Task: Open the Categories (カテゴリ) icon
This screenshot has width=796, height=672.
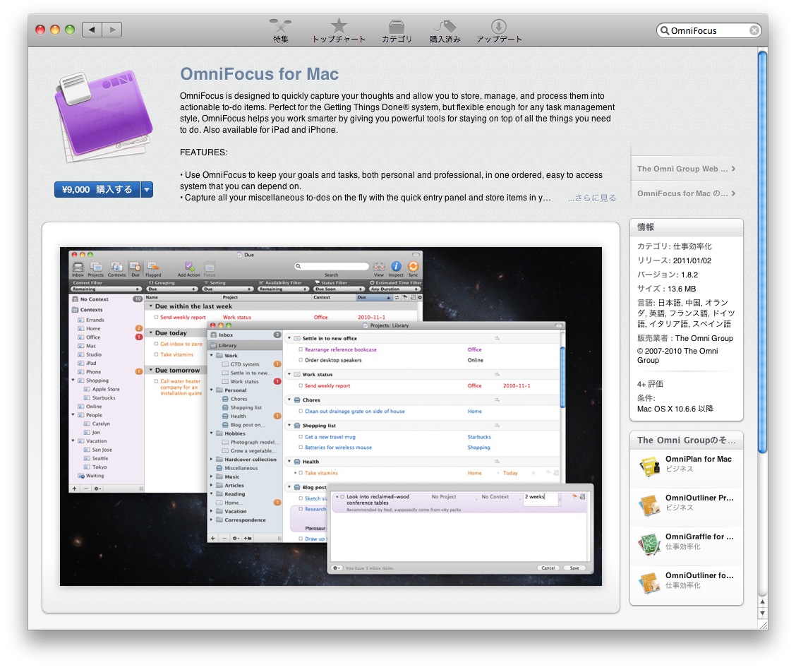Action: coord(397,28)
